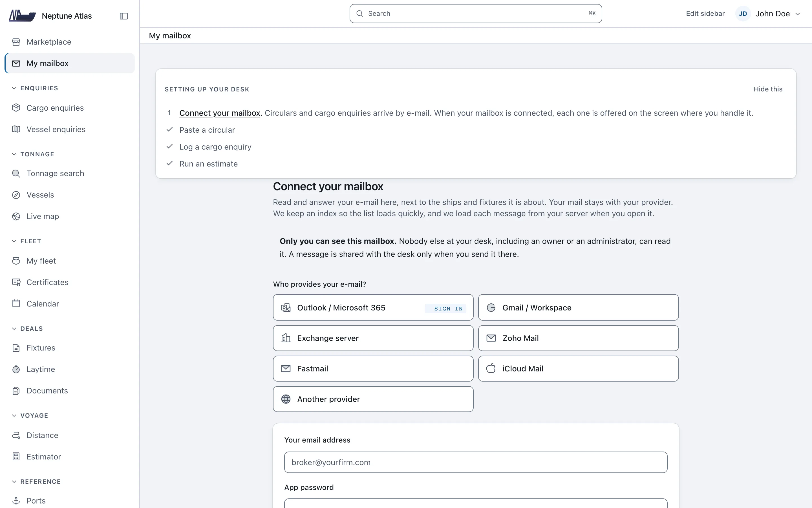
Task: Click the Calendar icon in the sidebar
Action: pos(16,304)
